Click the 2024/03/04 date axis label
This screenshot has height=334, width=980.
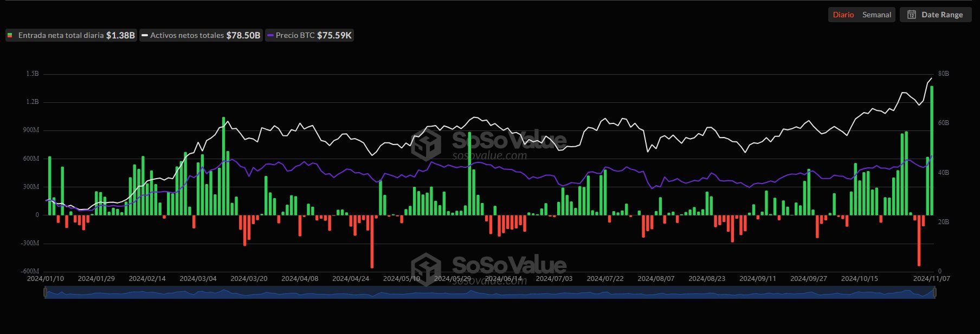(x=198, y=279)
